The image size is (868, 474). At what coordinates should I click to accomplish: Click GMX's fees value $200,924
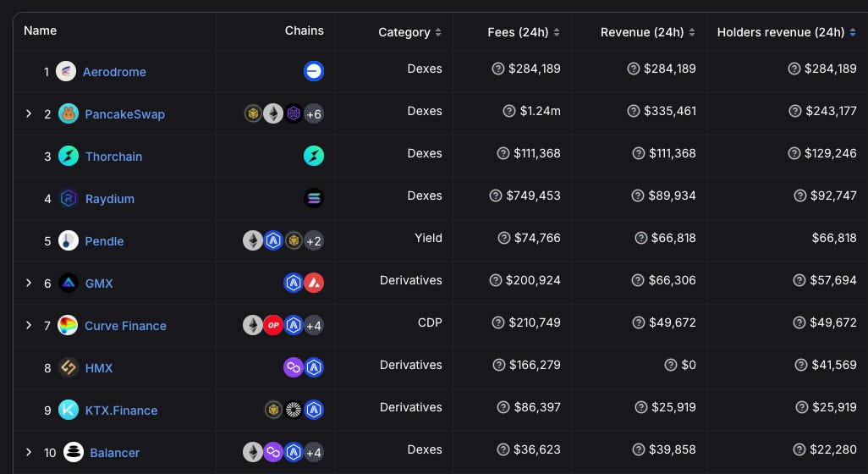(533, 280)
